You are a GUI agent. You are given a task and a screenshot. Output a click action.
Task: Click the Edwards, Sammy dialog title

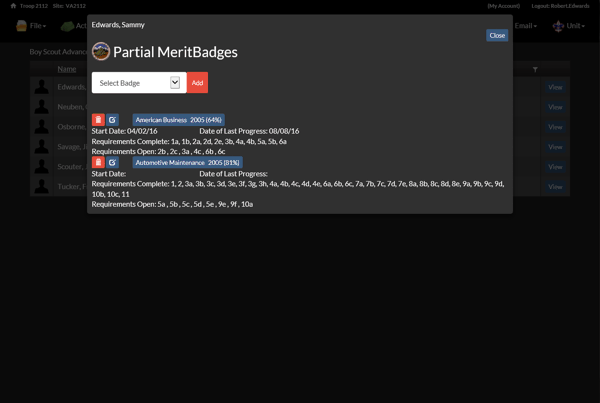click(118, 24)
